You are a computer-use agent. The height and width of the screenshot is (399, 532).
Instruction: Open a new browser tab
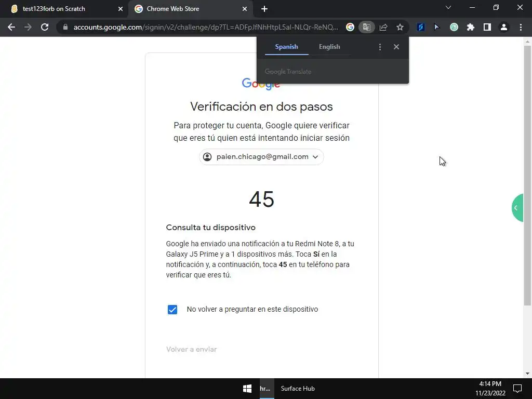pos(264,9)
